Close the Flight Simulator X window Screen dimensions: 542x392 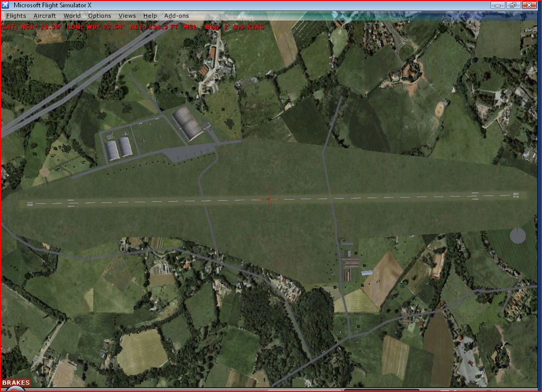(529, 5)
